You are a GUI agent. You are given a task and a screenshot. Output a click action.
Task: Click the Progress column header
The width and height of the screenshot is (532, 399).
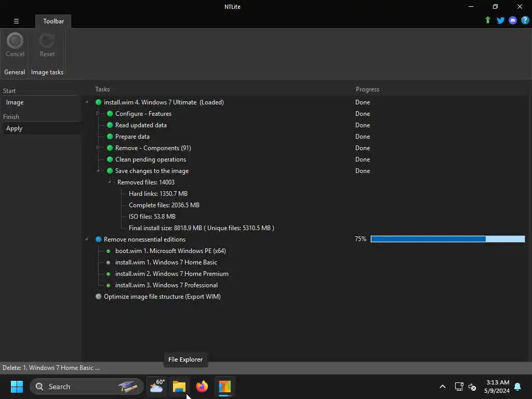(x=367, y=89)
